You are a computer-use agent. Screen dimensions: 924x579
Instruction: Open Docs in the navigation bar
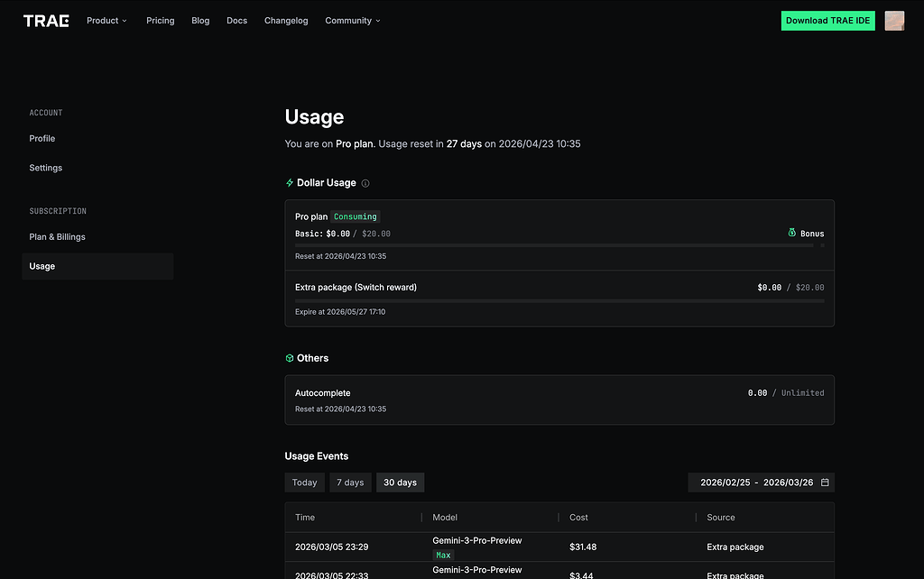tap(237, 21)
